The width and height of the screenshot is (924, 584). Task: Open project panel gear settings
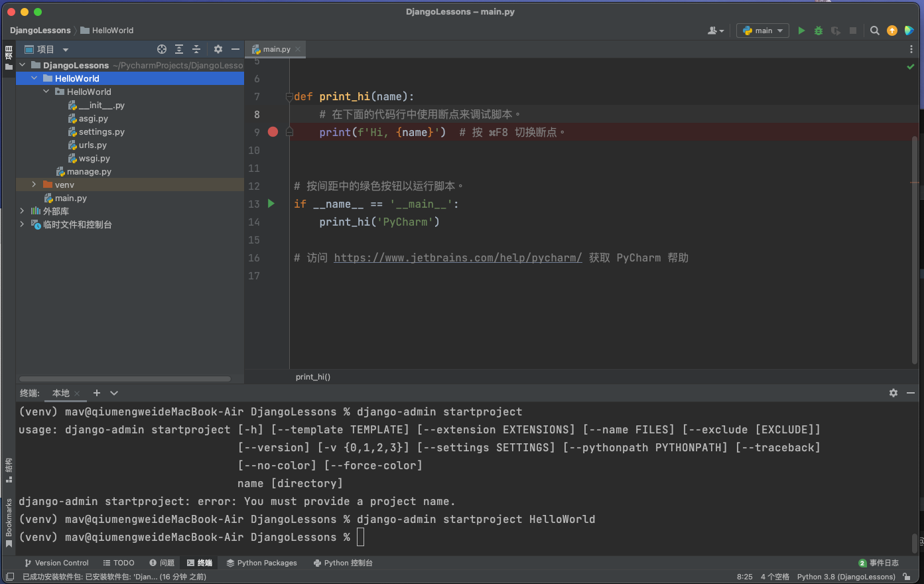218,49
